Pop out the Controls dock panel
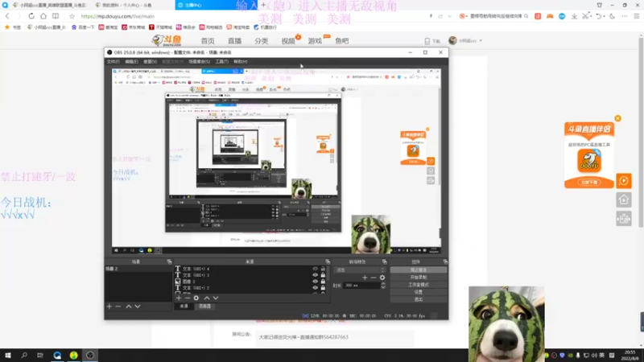This screenshot has height=362, width=644. click(445, 261)
